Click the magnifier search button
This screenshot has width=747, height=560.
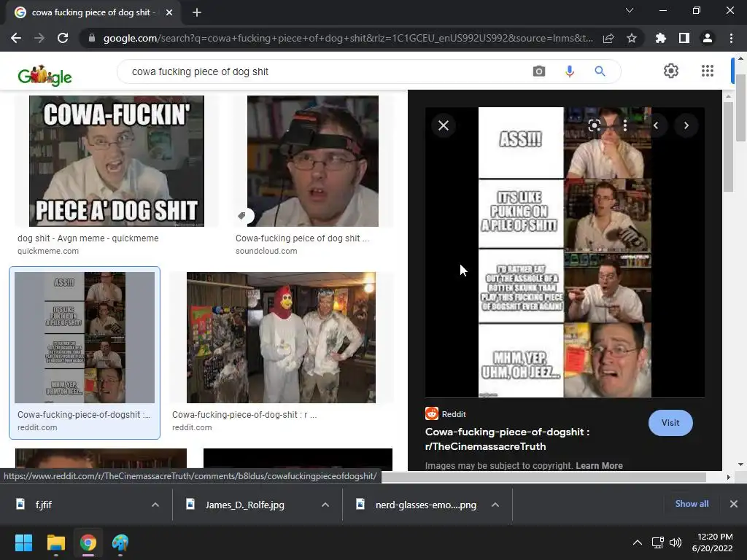[600, 71]
